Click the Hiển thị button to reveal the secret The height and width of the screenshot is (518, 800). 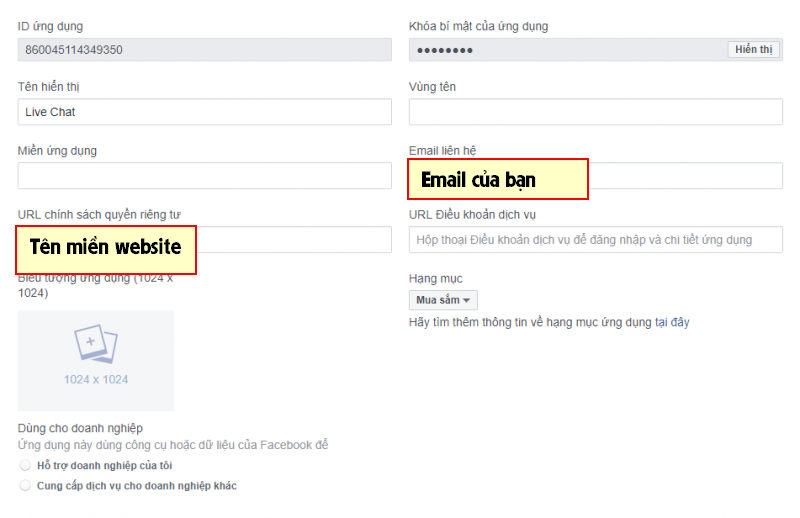753,50
